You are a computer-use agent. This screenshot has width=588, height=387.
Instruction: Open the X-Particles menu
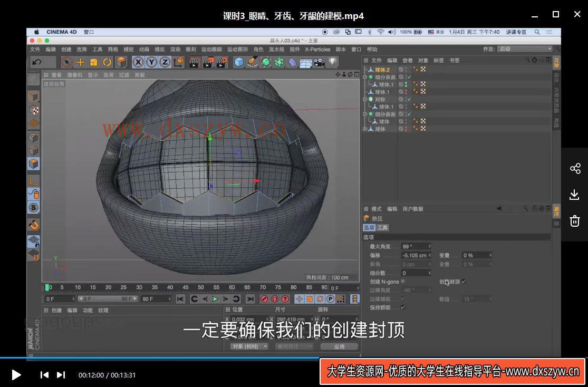click(317, 50)
